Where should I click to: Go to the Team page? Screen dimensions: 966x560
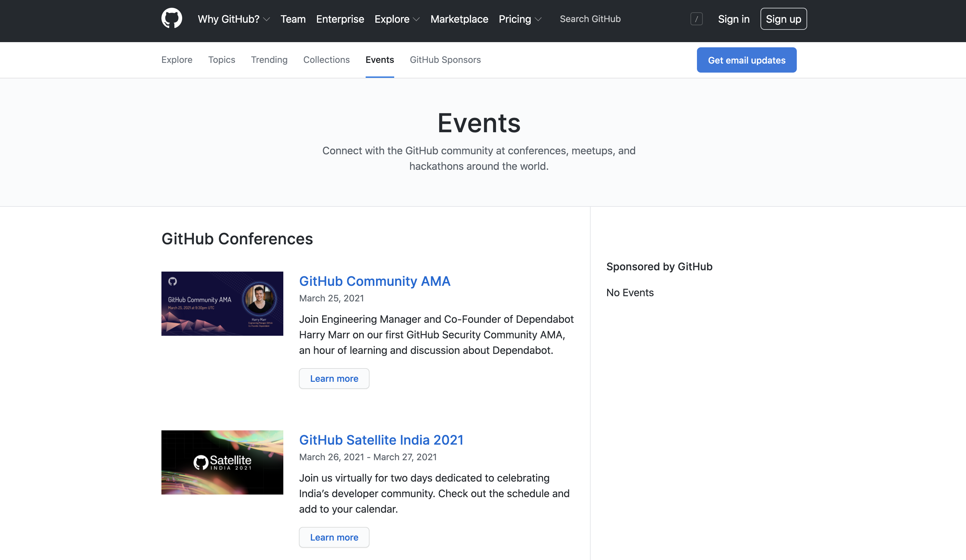(293, 19)
